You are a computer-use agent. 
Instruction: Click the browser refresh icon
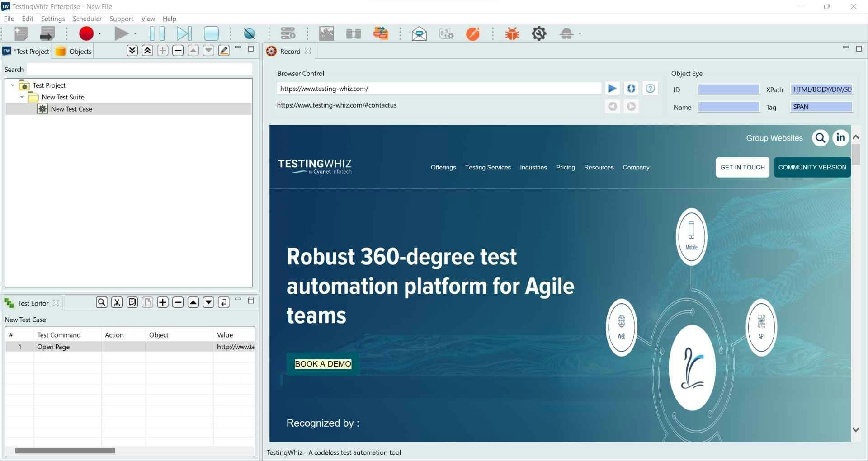click(x=631, y=89)
